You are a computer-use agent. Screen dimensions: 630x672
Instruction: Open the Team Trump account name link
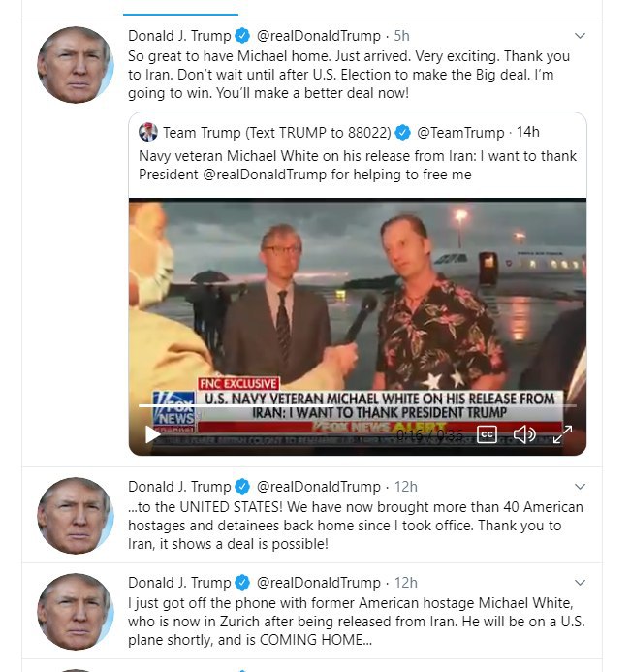coord(276,132)
